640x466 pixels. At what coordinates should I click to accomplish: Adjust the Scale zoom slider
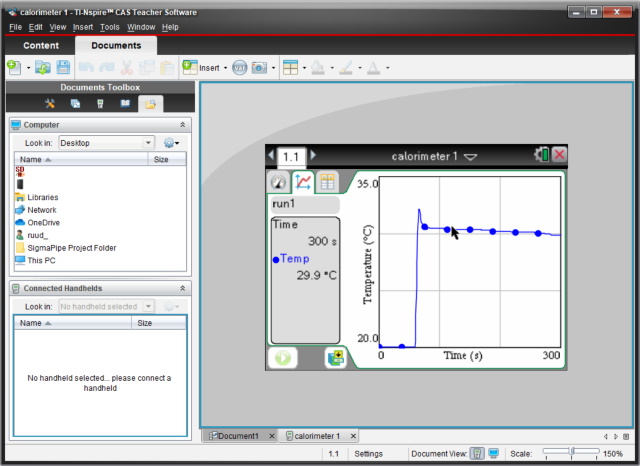(570, 453)
